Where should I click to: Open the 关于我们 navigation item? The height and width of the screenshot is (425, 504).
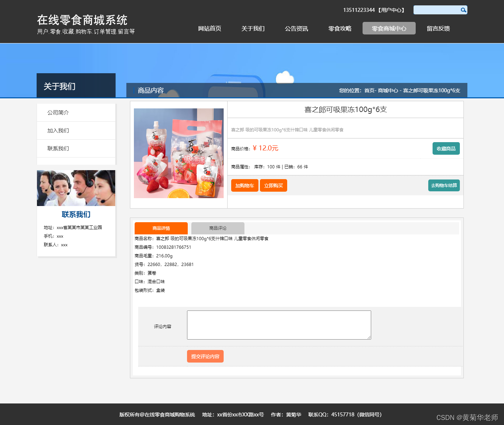tap(253, 28)
